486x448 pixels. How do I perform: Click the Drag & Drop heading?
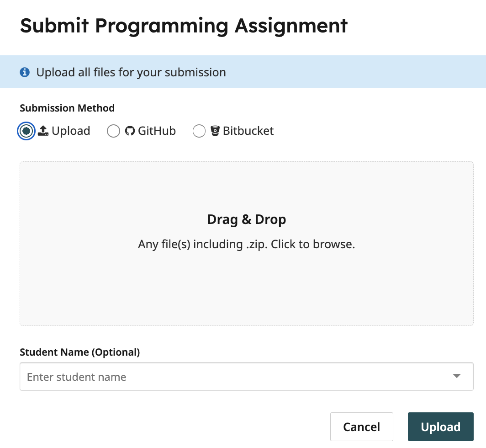tap(247, 219)
